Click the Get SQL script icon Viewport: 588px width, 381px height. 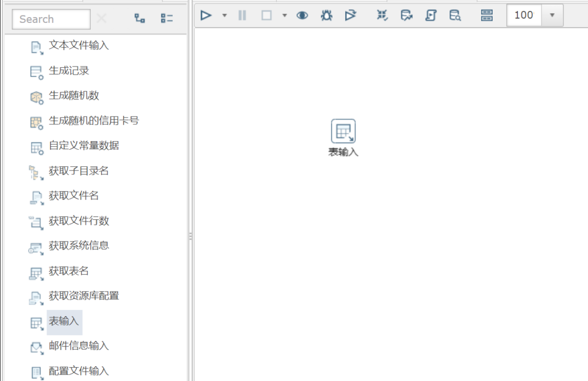coord(431,15)
